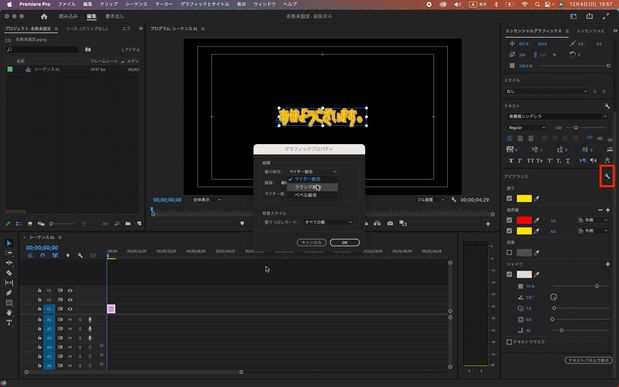Select the Selection tool in the tools panel
Viewport: 619px width, 387px height.
click(x=9, y=243)
